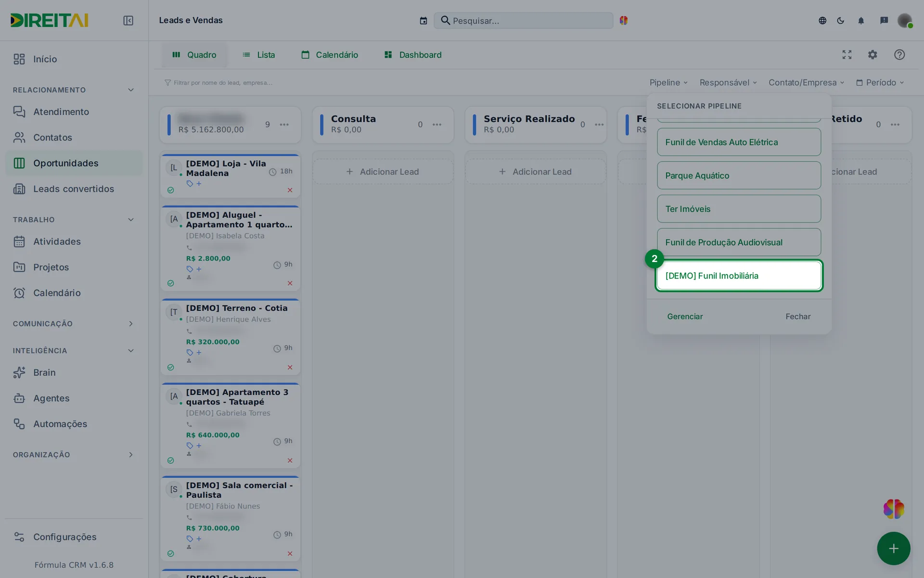Add a lead in Consulta column
Viewport: 924px width, 578px height.
click(x=383, y=172)
